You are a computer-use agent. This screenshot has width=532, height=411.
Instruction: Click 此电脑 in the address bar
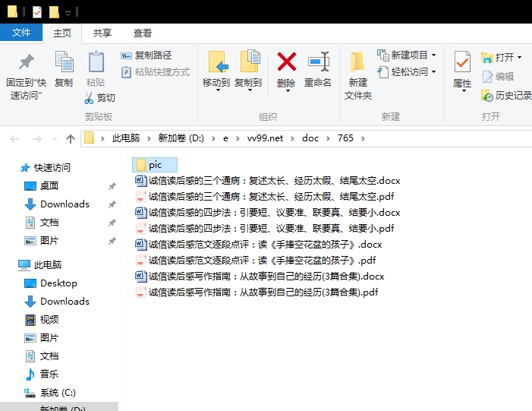[126, 138]
